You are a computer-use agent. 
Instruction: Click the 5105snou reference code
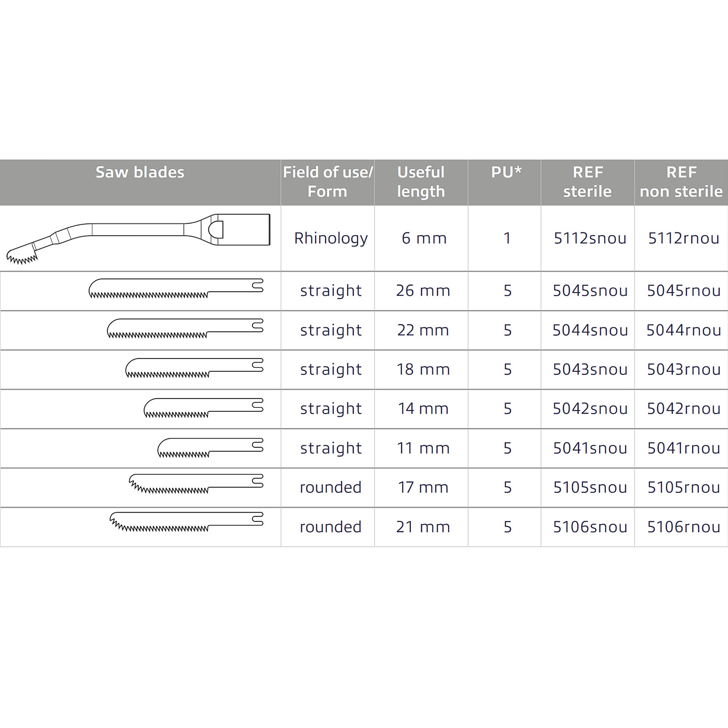590,487
